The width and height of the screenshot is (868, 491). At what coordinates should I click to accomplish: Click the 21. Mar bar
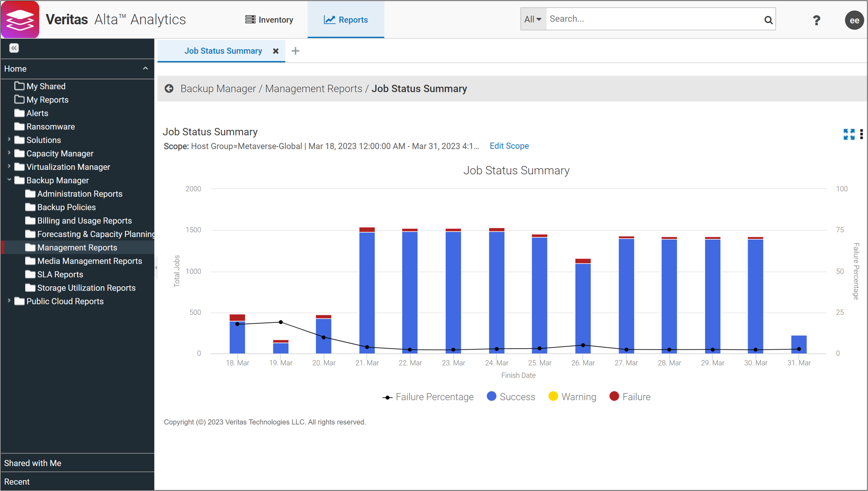point(367,290)
